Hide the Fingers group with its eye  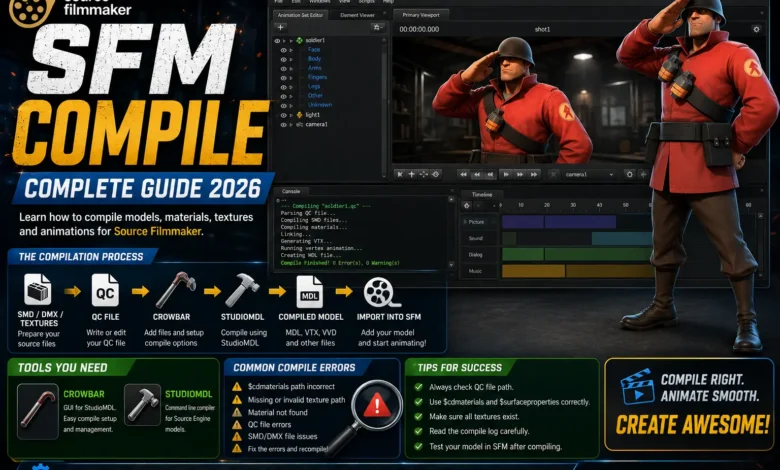(284, 78)
